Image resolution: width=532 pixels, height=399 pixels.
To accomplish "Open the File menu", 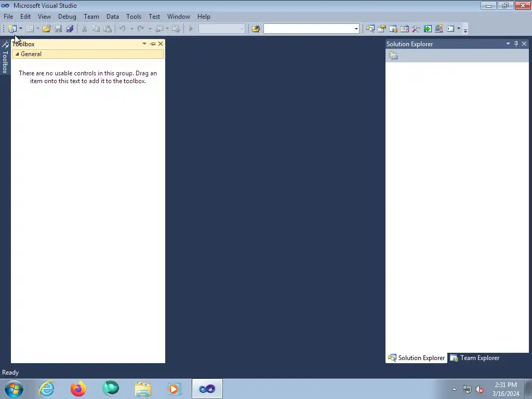I will tap(8, 16).
